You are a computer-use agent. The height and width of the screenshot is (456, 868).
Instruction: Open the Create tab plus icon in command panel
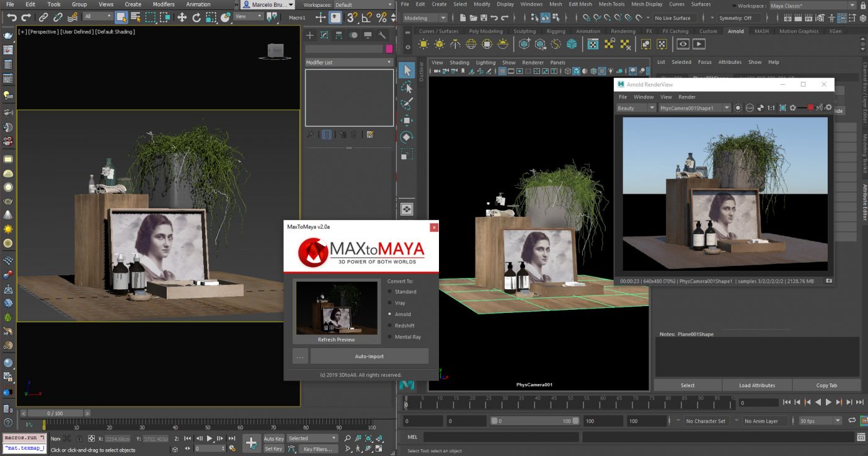pos(310,35)
